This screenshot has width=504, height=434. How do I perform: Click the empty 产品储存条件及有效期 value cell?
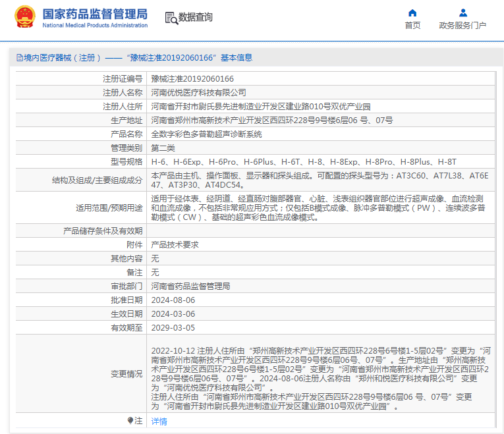tap(320, 231)
